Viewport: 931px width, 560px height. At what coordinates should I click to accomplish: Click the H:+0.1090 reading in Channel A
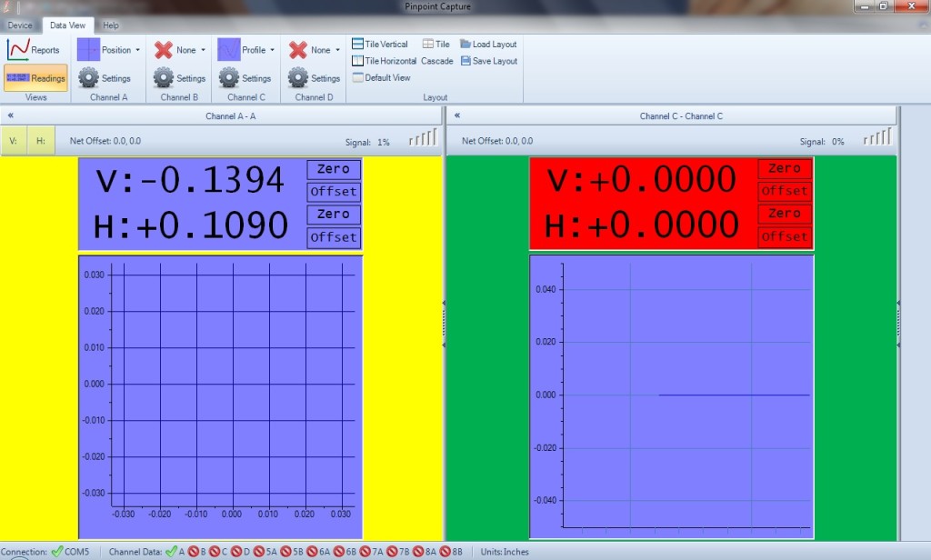coord(191,225)
